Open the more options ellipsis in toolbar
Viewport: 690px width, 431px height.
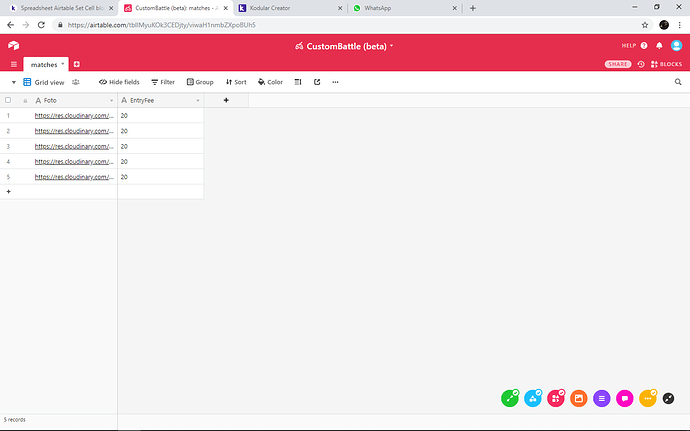(x=335, y=82)
